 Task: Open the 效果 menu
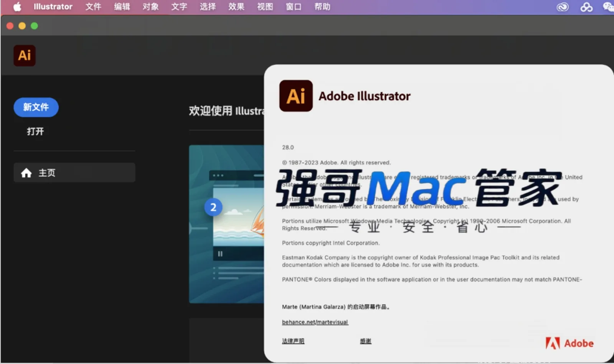point(236,7)
